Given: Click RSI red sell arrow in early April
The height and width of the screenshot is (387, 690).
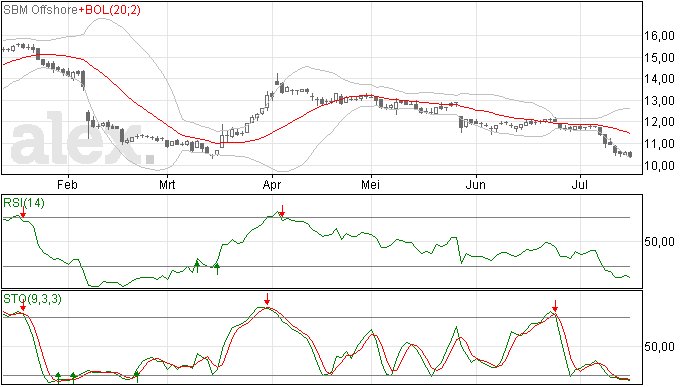Looking at the screenshot, I should coord(282,211).
